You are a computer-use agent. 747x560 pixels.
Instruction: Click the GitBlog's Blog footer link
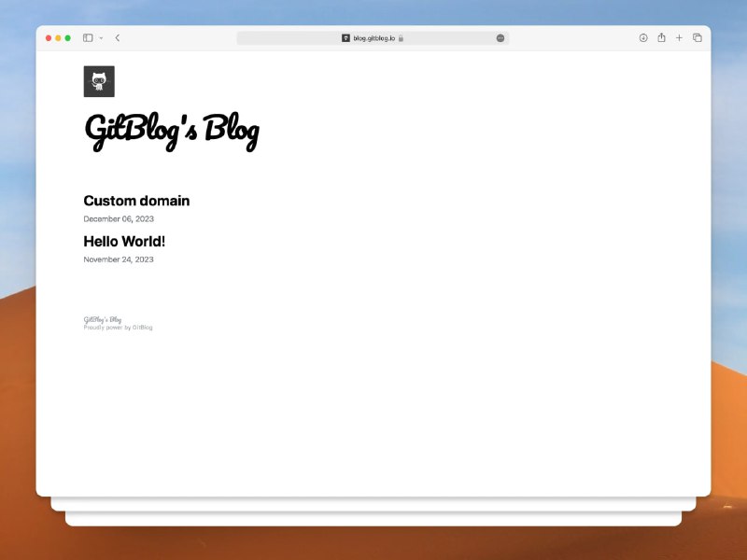[103, 319]
